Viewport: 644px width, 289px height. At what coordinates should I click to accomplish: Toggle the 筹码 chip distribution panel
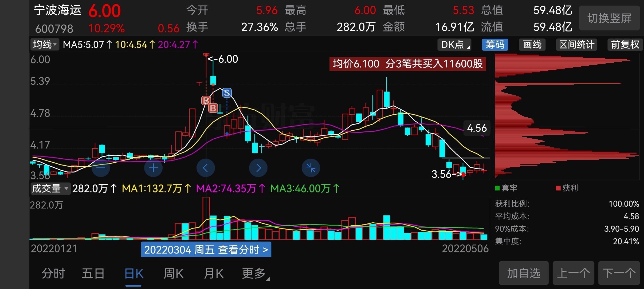point(495,45)
